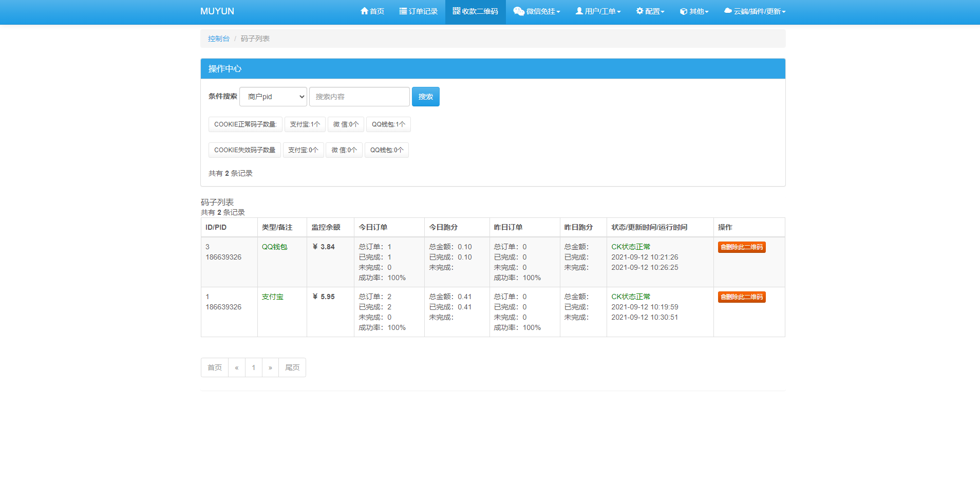The height and width of the screenshot is (479, 980).
Task: Open the order records list icon
Action: [x=403, y=11]
